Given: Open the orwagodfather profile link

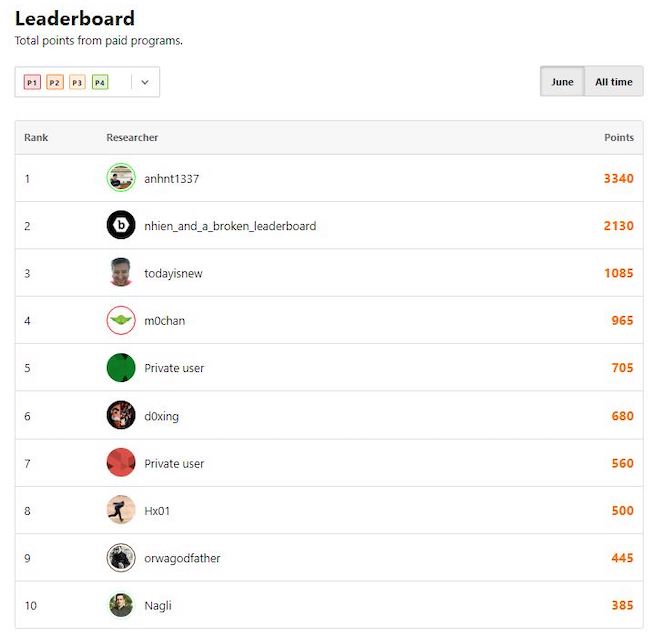Looking at the screenshot, I should (x=182, y=558).
